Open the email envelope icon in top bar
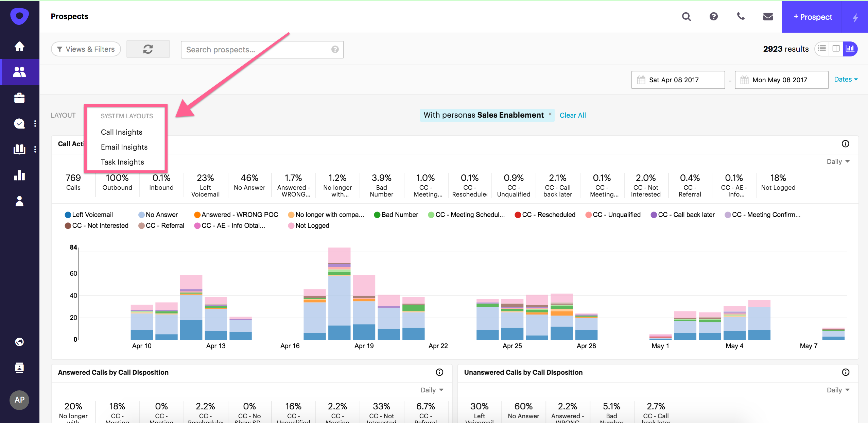This screenshot has width=868, height=423. pyautogui.click(x=768, y=16)
